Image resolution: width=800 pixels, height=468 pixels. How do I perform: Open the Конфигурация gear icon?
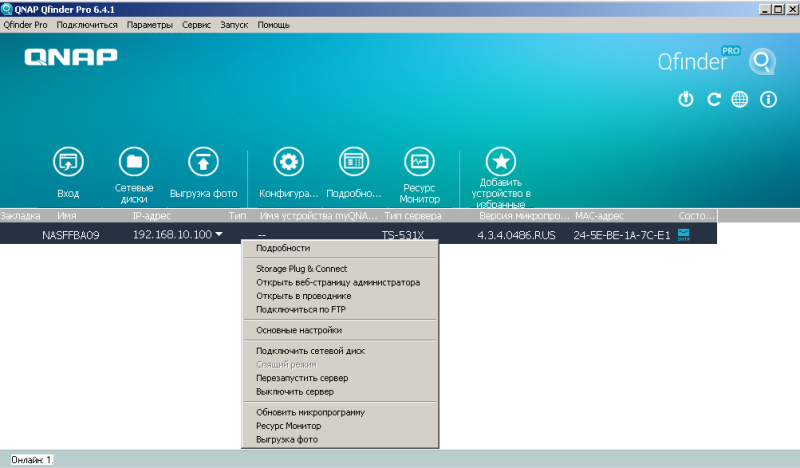point(289,162)
